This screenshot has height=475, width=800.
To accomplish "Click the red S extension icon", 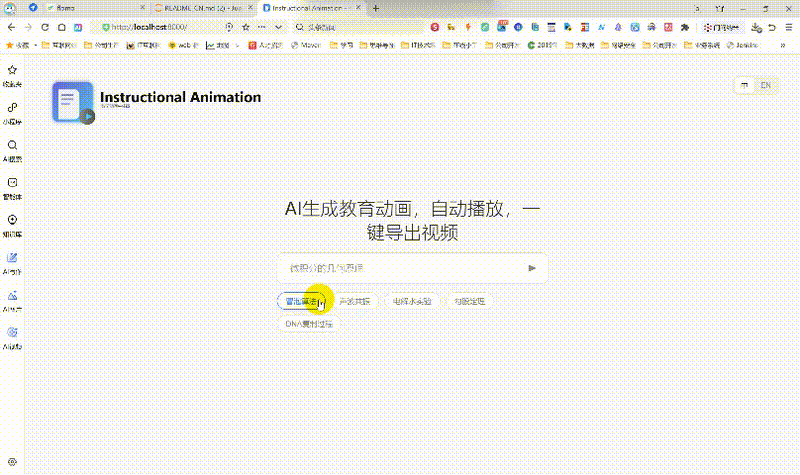I will point(435,27).
